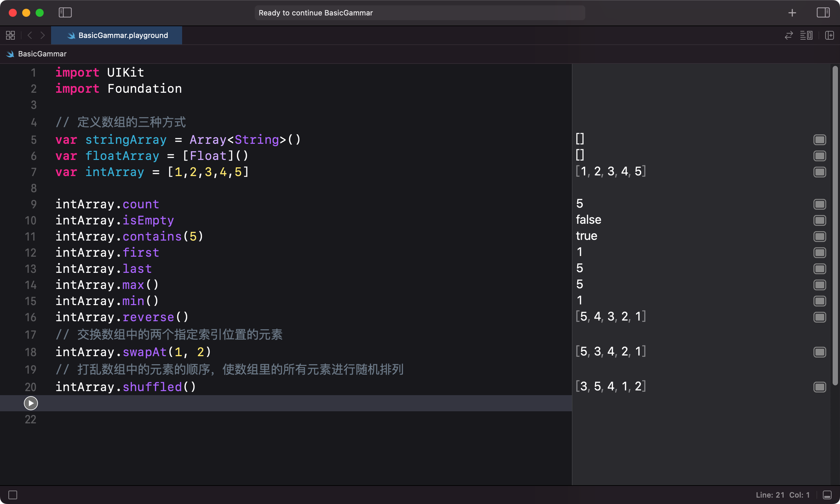
Task: Show result view for the true result
Action: [820, 237]
